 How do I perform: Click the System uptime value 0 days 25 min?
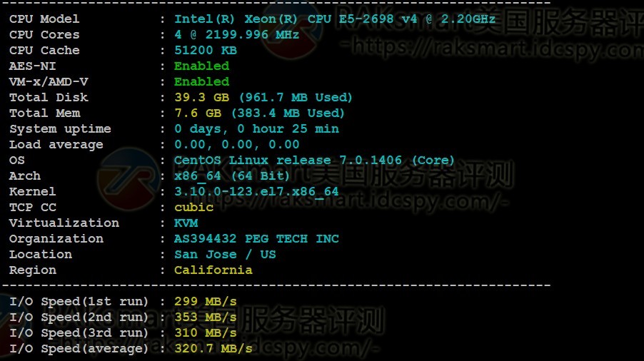point(257,129)
